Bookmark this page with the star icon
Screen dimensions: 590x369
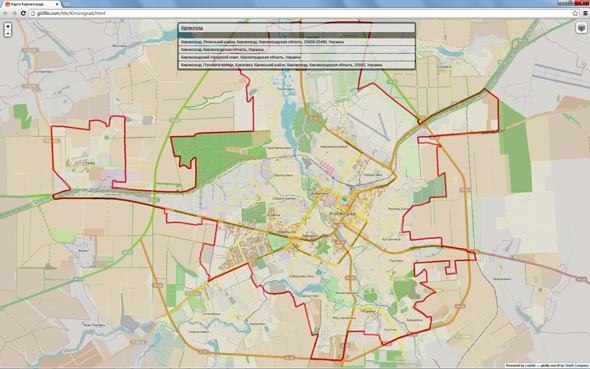point(575,13)
